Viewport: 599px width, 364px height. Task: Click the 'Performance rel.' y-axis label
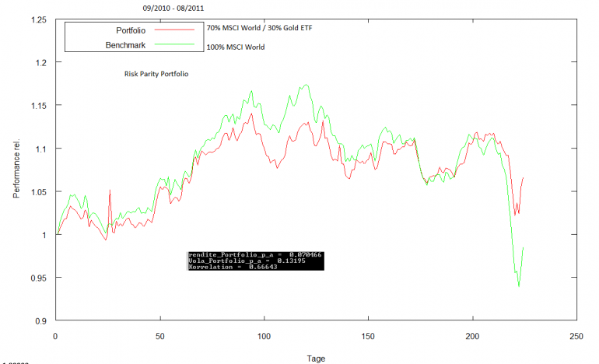(x=16, y=169)
